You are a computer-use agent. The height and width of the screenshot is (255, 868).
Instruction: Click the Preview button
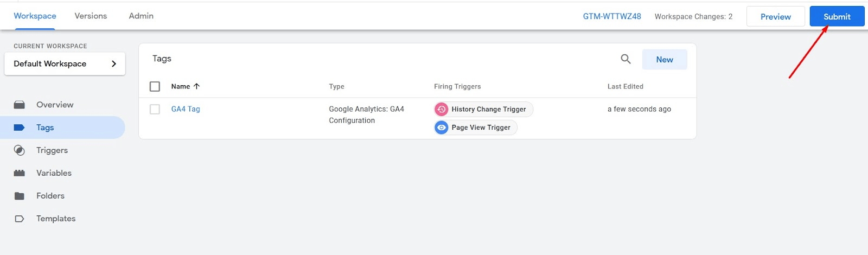click(x=775, y=17)
